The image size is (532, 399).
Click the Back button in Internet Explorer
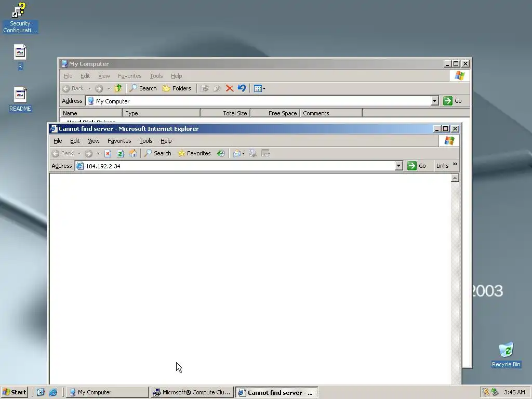(63, 153)
